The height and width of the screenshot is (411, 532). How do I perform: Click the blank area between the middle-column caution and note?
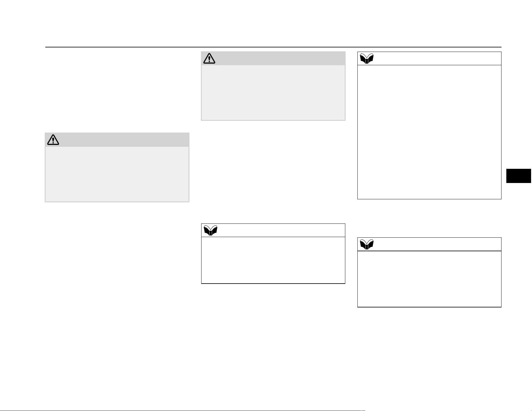[273, 172]
